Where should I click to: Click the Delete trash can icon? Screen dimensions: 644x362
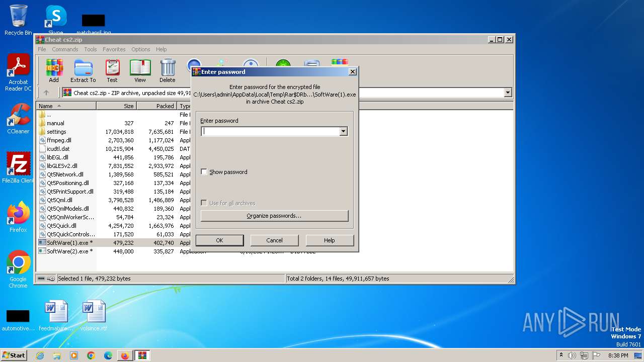coord(168,71)
